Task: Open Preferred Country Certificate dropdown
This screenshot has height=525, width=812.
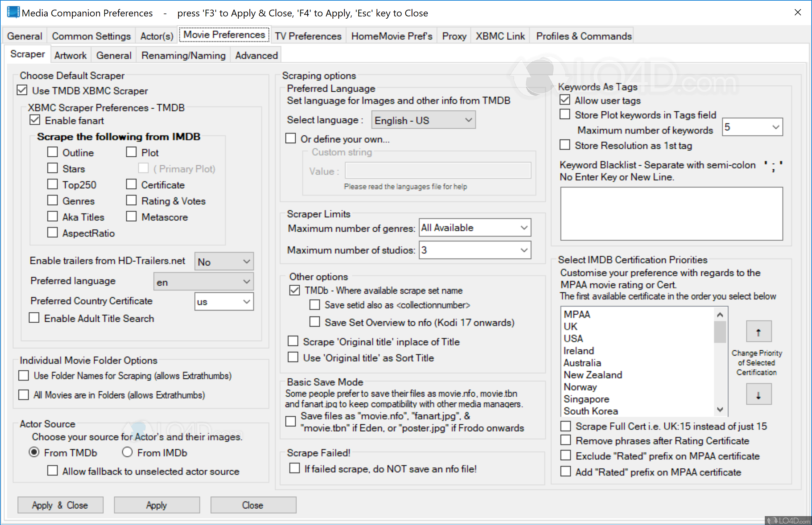Action: pos(224,301)
